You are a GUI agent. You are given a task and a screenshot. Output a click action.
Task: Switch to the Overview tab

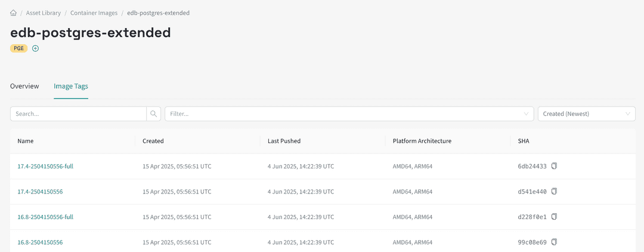pyautogui.click(x=24, y=87)
